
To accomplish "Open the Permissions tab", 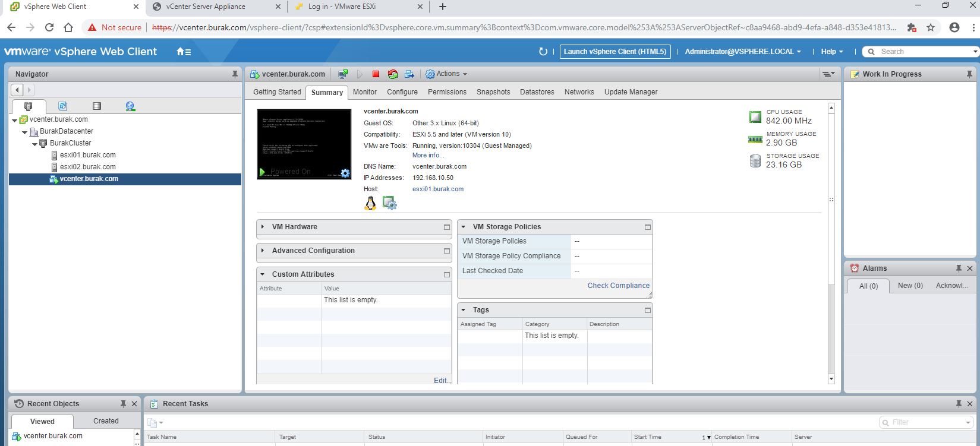I will 447,92.
